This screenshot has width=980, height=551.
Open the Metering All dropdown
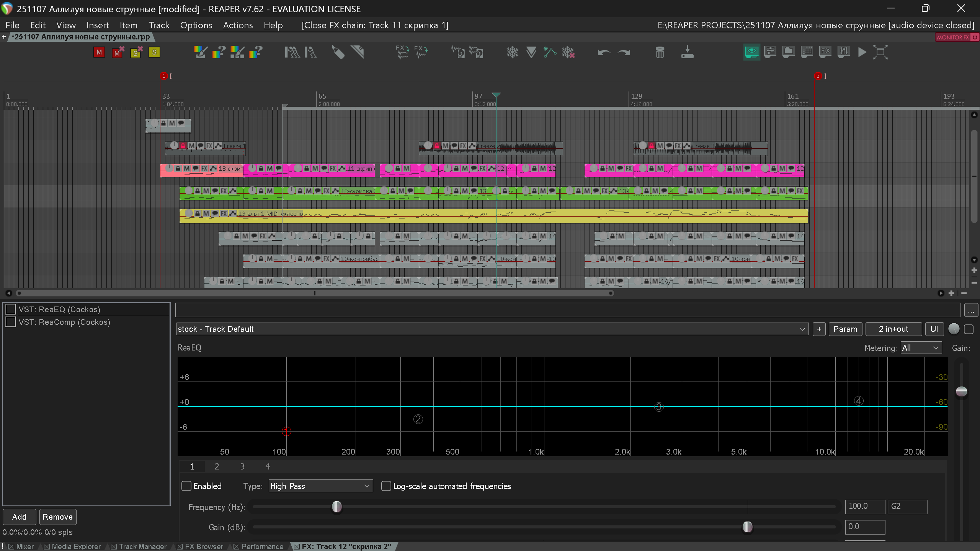click(921, 348)
